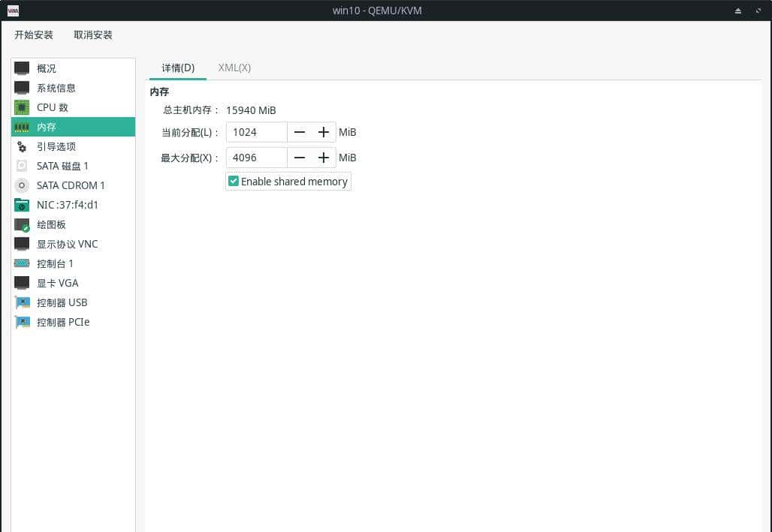Open the 控制器 USB device page

coord(62,302)
